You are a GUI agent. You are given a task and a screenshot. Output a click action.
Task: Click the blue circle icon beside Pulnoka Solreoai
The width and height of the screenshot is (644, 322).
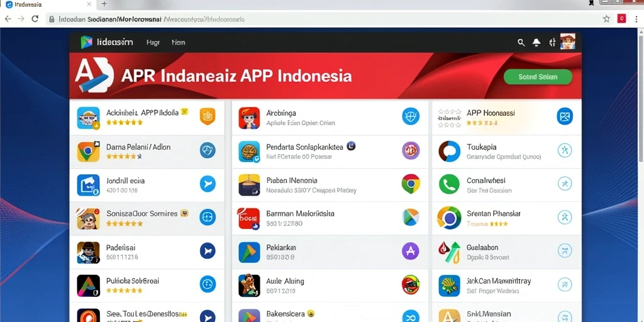pos(208,284)
